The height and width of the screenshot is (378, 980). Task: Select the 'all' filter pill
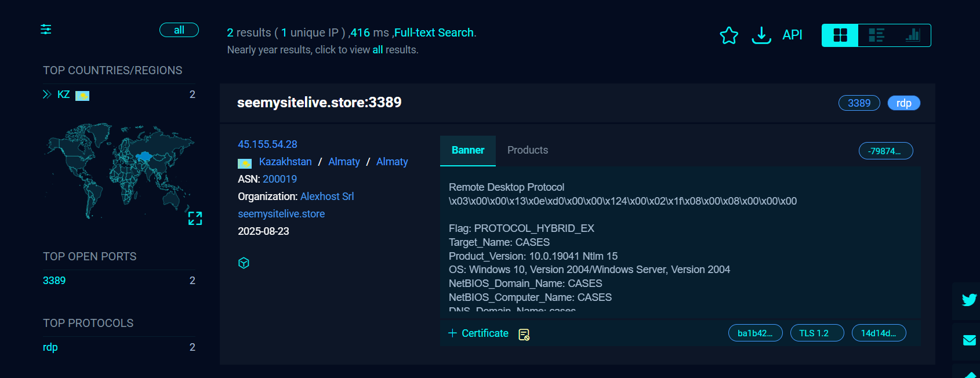click(x=179, y=30)
